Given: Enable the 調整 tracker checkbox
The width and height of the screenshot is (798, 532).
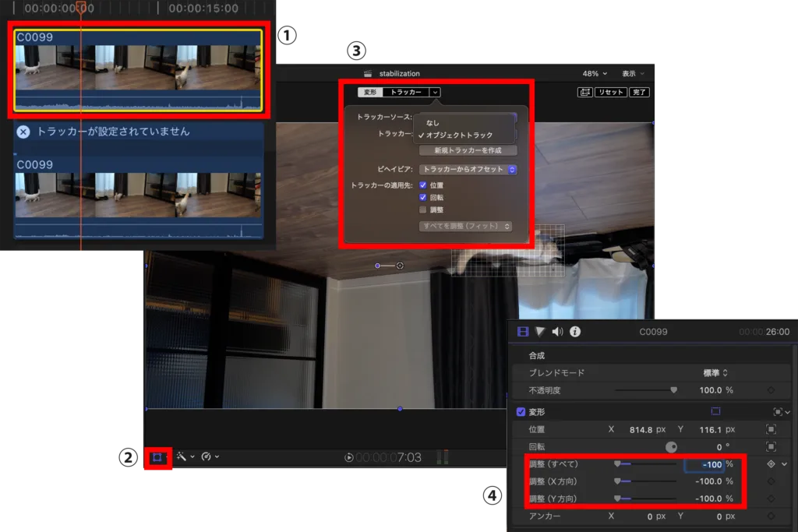Looking at the screenshot, I should point(422,210).
